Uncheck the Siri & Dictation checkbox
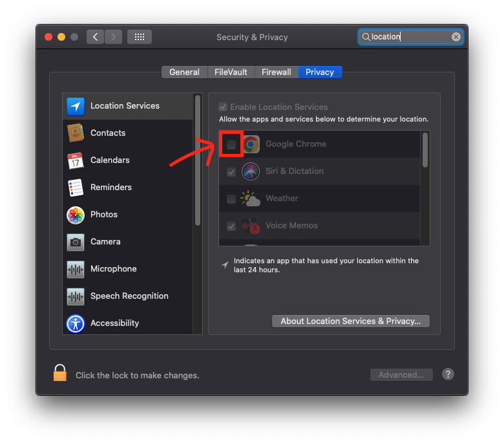Screen dimensions: 504x443 pyautogui.click(x=231, y=172)
